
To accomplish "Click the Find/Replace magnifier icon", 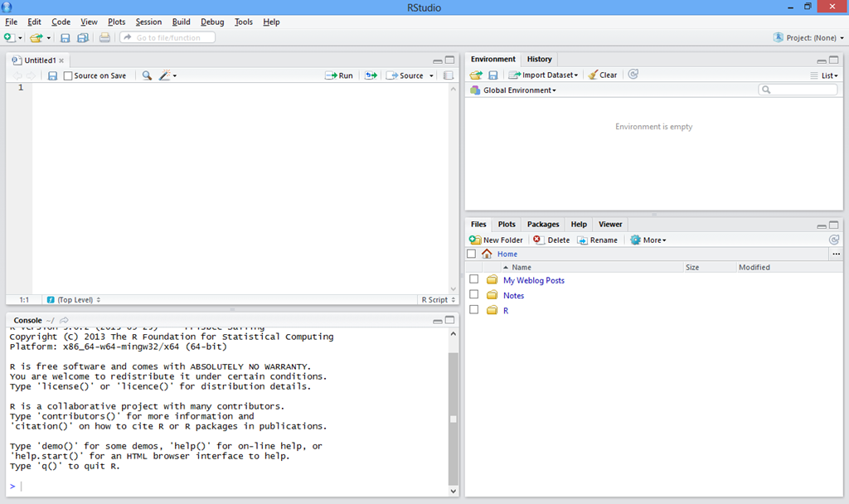I will (147, 75).
